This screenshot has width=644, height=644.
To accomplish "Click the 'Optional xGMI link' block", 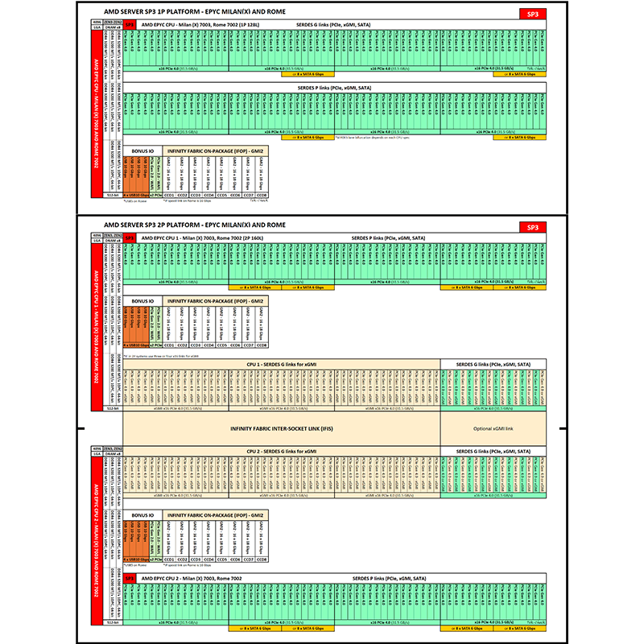I will click(x=493, y=428).
